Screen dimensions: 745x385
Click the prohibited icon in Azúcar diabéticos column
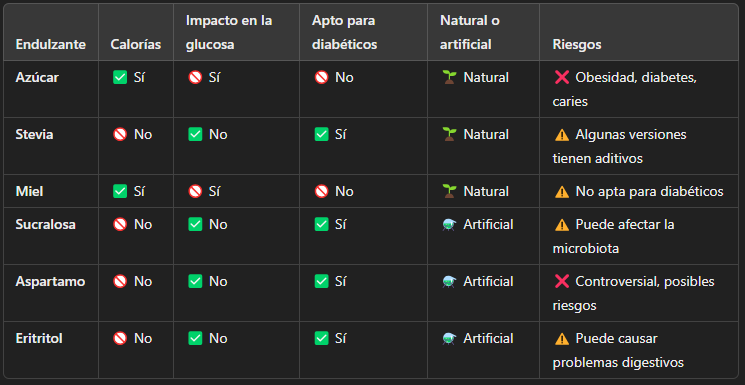[x=321, y=77]
